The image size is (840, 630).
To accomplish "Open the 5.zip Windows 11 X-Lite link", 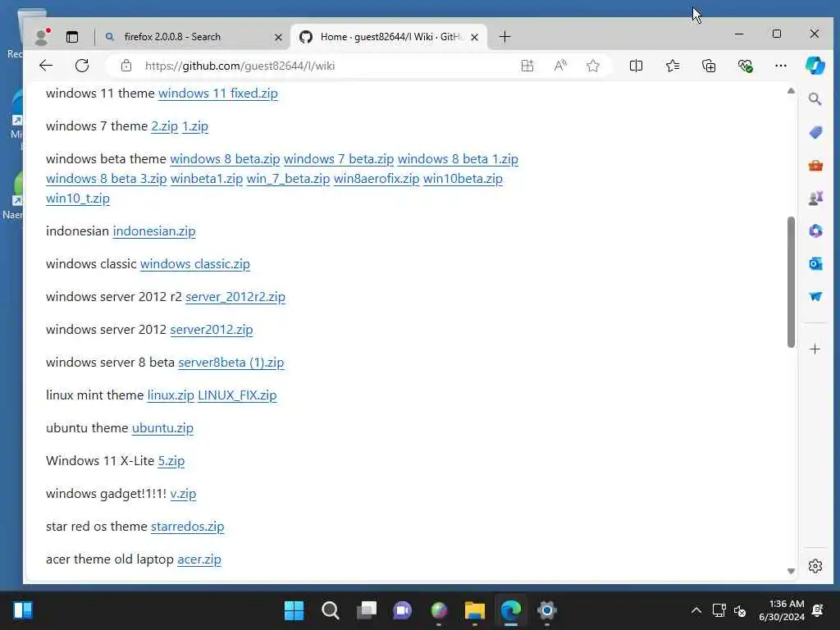I will [171, 461].
